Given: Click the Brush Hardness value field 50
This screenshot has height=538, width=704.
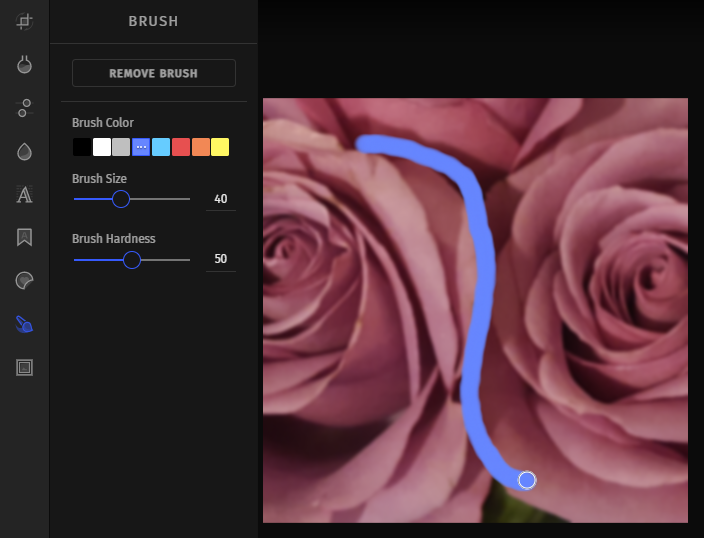Looking at the screenshot, I should coord(220,259).
